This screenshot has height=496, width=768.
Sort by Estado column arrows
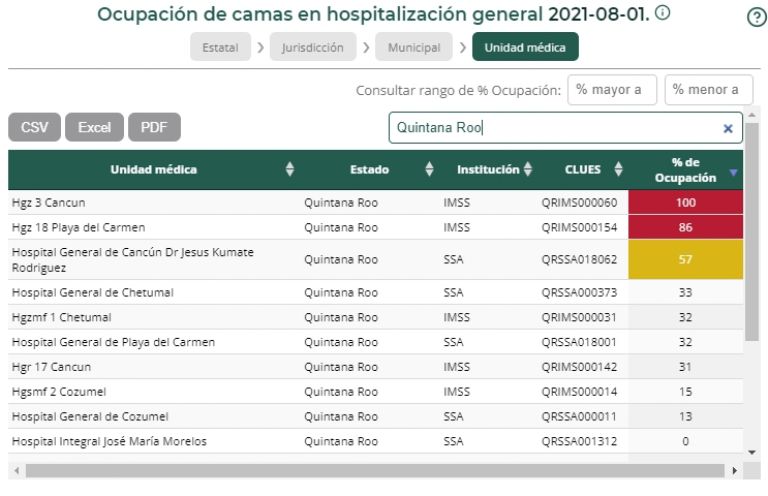[x=430, y=170]
